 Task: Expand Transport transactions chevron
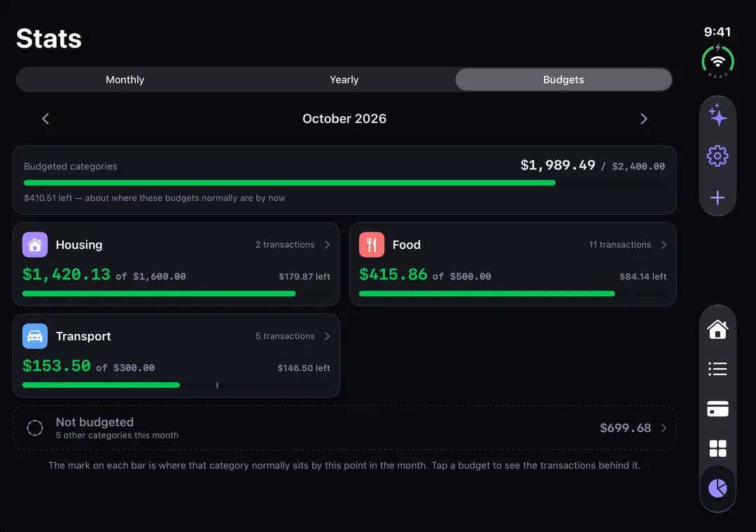pyautogui.click(x=328, y=336)
